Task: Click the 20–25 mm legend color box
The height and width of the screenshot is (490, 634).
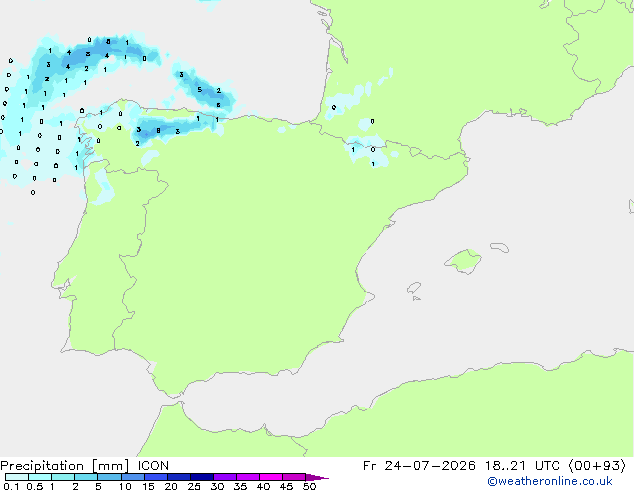Action: [x=179, y=477]
